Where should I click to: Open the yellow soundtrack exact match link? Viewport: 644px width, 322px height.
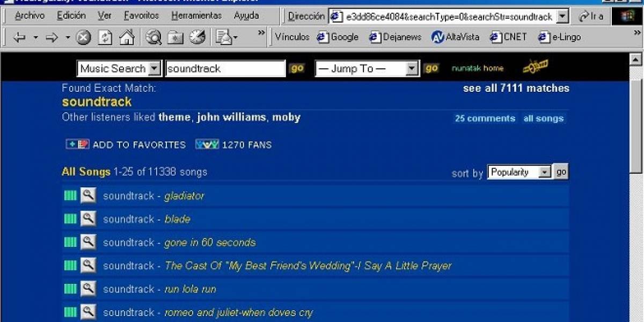tap(97, 101)
